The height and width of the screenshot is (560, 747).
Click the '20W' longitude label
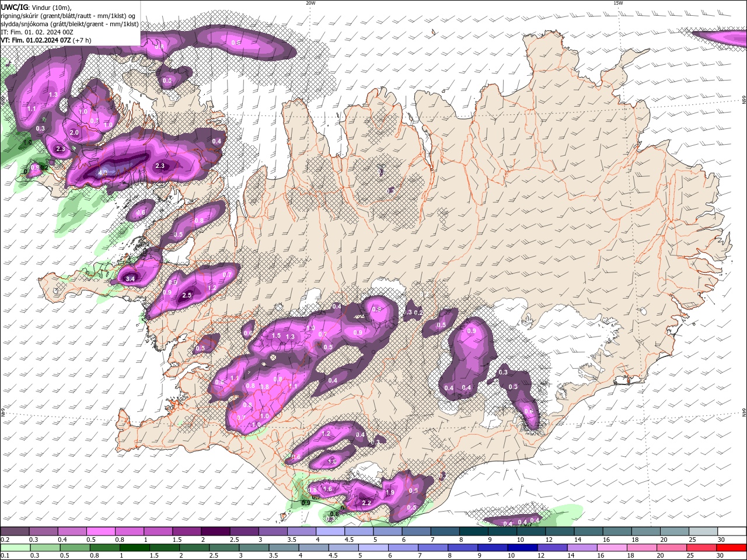coord(310,3)
